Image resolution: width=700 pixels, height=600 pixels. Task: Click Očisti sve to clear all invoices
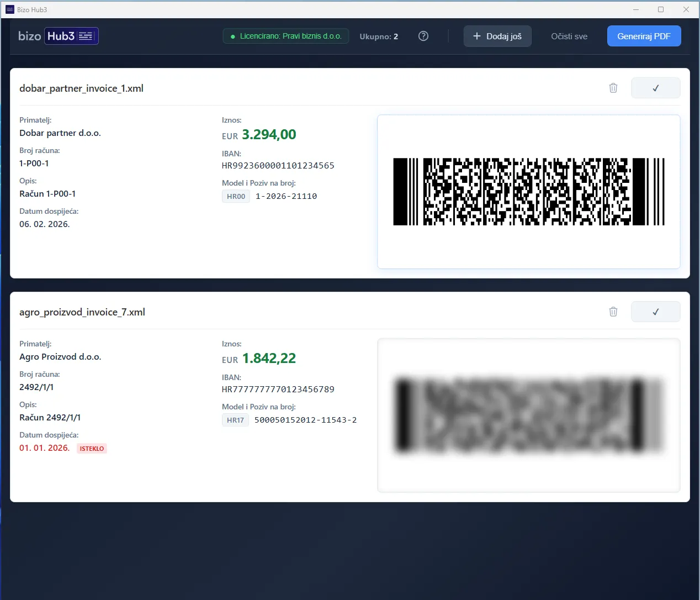(569, 36)
